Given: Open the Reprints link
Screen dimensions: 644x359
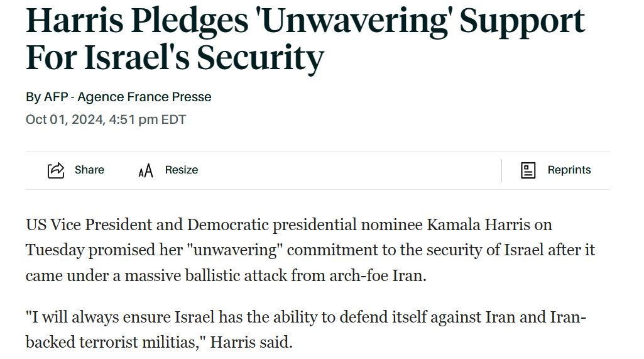Looking at the screenshot, I should (x=569, y=170).
